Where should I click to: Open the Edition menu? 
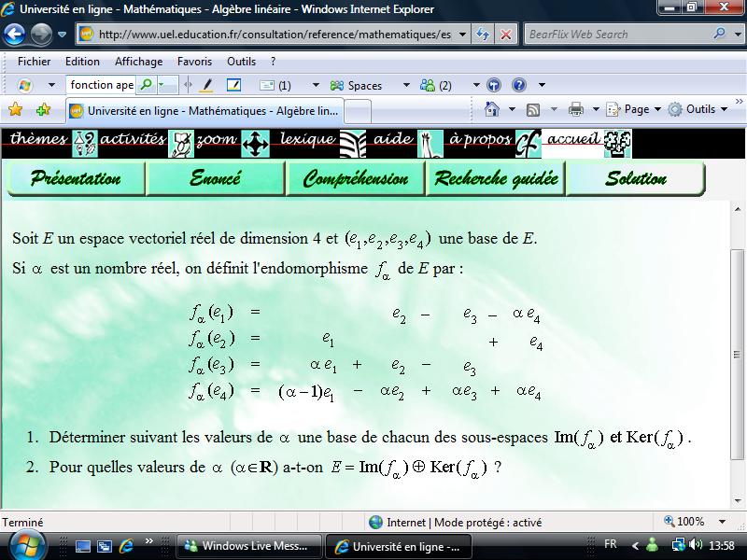[82, 62]
